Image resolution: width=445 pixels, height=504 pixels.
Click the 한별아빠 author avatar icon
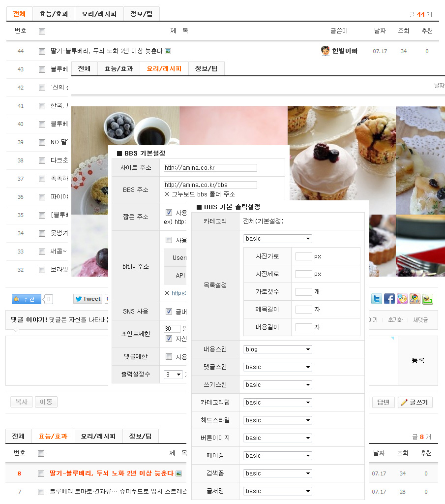click(325, 51)
